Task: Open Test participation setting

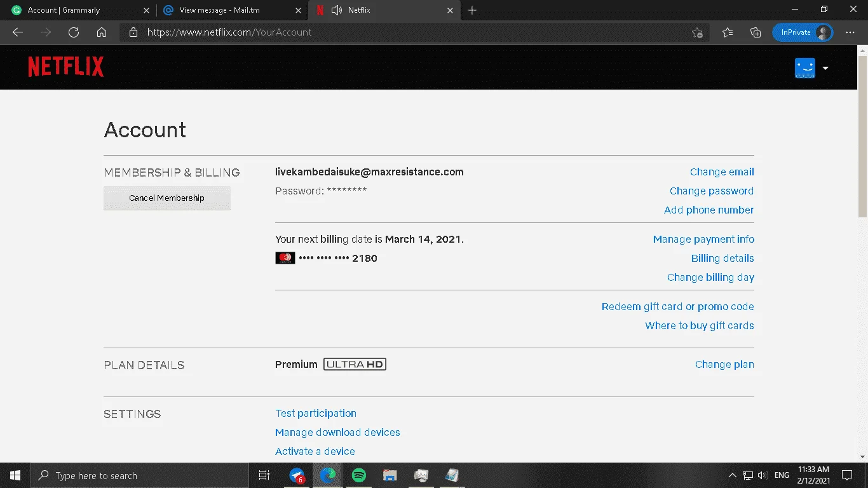Action: click(x=316, y=414)
